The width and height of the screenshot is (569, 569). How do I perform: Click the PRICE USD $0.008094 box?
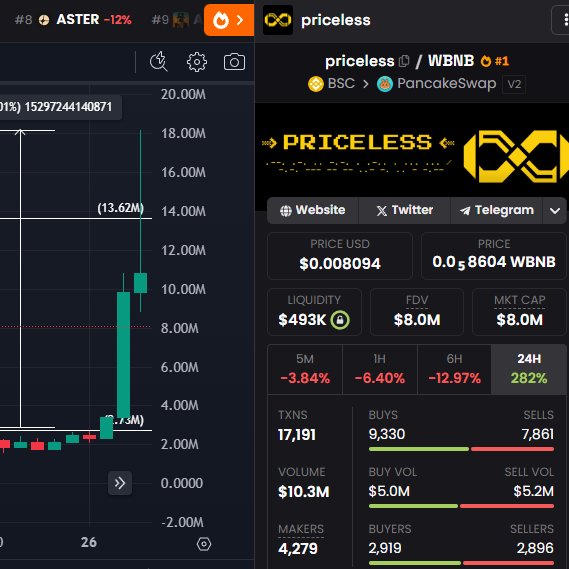pos(340,256)
